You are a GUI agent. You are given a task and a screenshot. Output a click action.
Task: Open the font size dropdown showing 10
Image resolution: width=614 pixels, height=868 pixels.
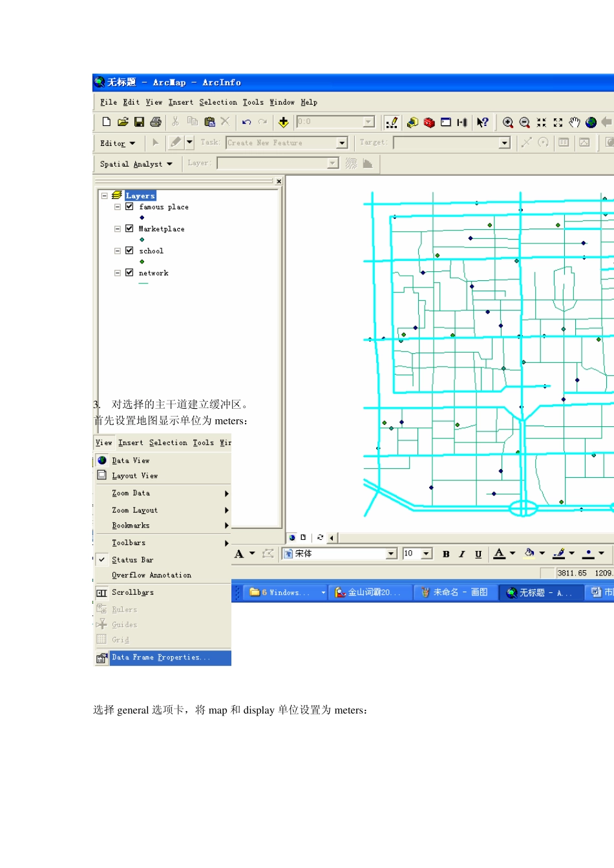427,554
